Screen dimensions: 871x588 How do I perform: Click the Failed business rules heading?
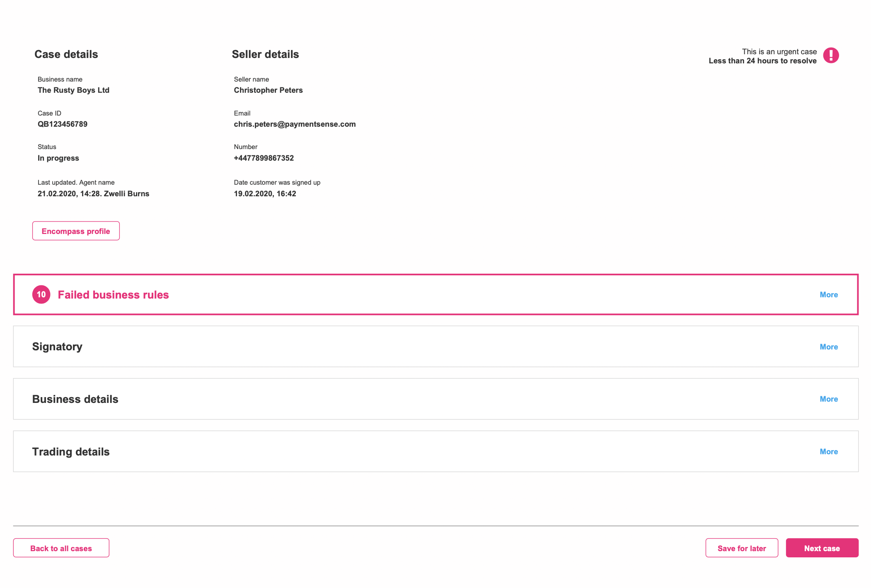click(113, 295)
